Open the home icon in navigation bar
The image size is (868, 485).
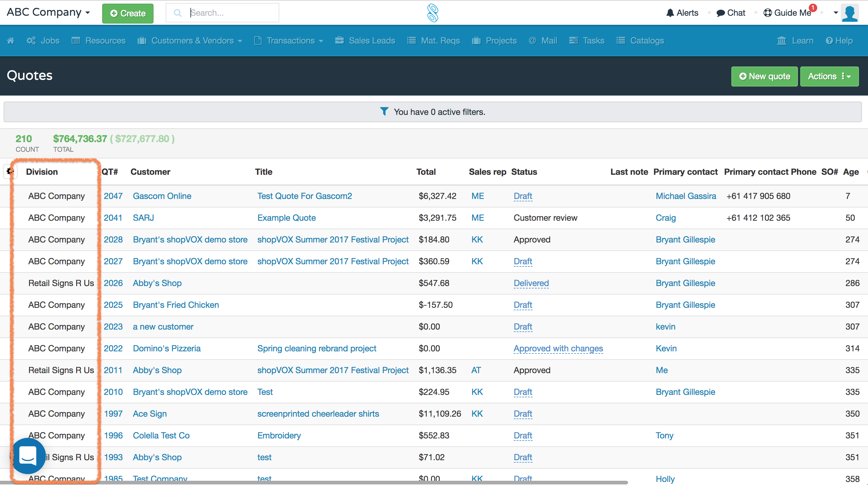pos(11,41)
